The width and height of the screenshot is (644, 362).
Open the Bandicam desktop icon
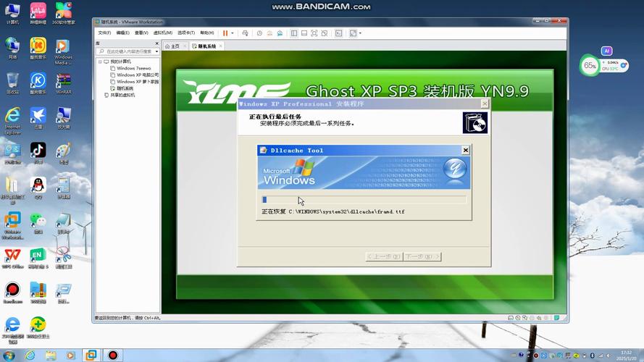tap(12, 292)
